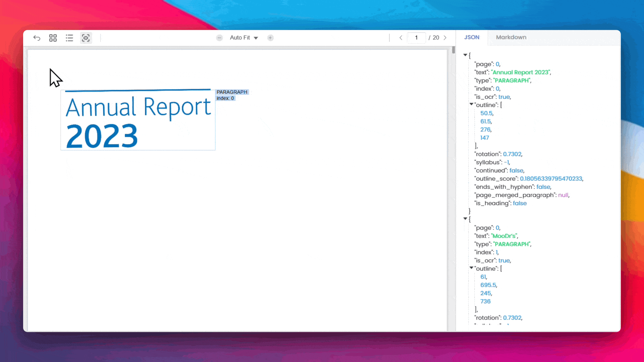Viewport: 644px width, 362px height.
Task: Collapse the first outline array
Action: [471, 105]
